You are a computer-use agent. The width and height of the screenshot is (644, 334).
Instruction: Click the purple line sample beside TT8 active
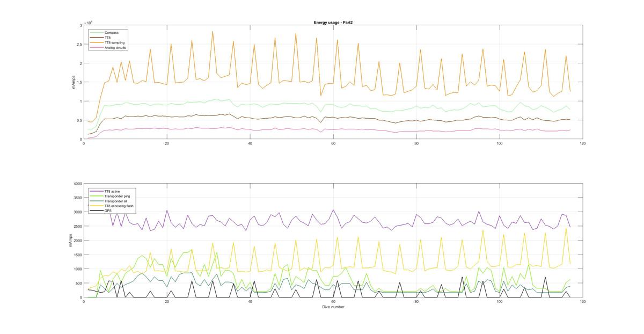click(x=97, y=192)
